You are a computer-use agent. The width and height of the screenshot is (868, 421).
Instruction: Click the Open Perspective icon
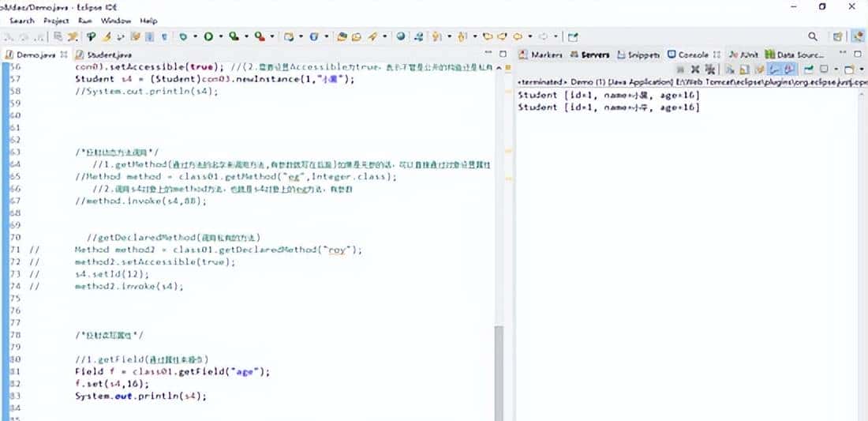838,36
